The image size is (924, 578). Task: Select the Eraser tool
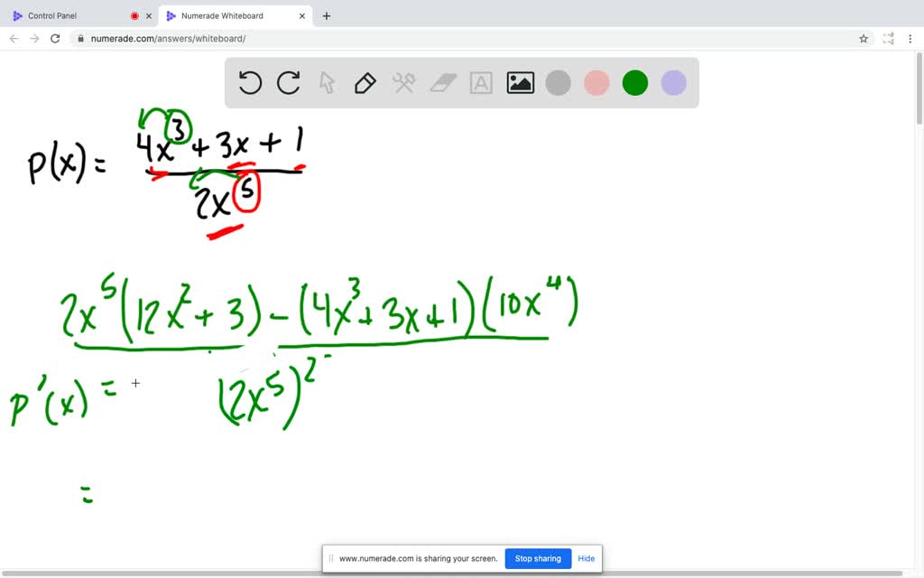pos(441,83)
